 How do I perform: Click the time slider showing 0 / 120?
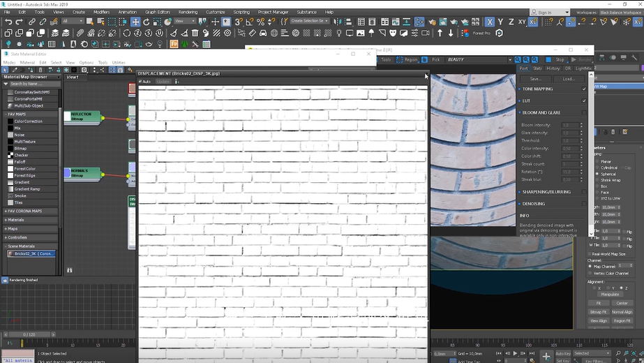[29, 334]
